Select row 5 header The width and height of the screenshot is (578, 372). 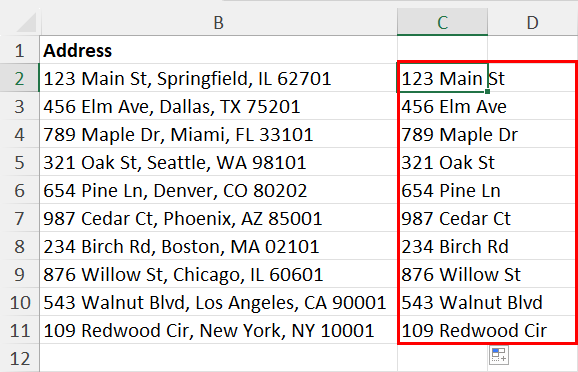coord(20,162)
